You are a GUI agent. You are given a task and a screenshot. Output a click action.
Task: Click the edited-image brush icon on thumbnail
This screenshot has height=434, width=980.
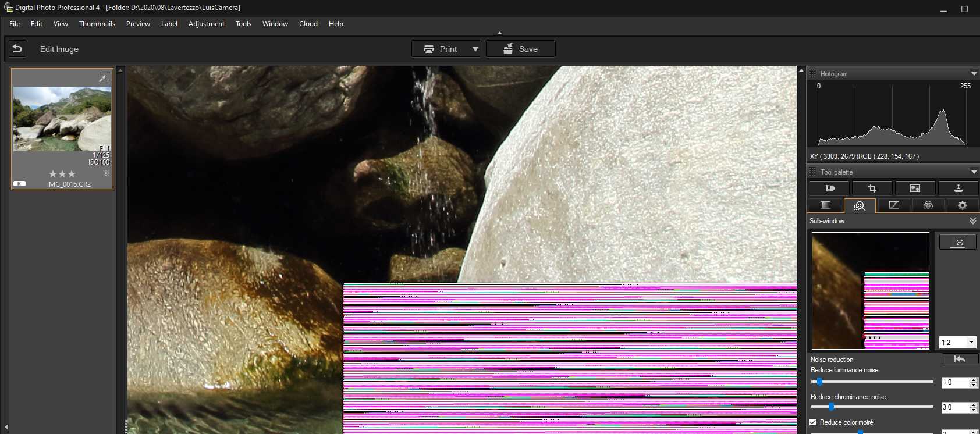pyautogui.click(x=104, y=77)
